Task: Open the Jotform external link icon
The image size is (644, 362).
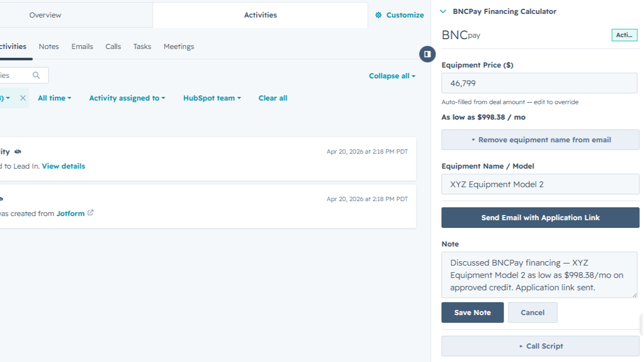Action: point(90,212)
